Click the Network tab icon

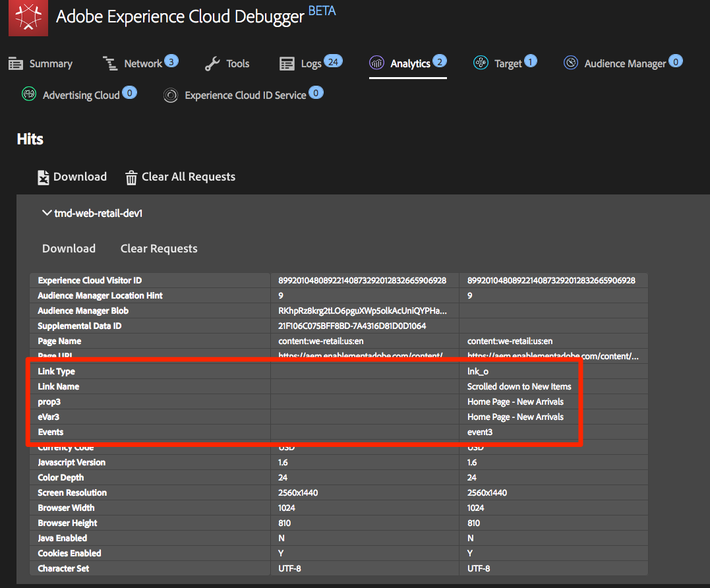[110, 63]
